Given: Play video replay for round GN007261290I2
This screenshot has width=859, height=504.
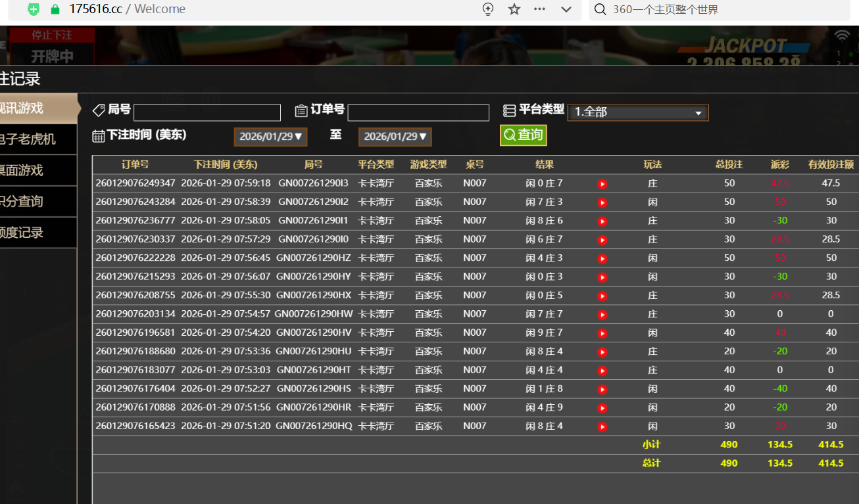Looking at the screenshot, I should 602,202.
